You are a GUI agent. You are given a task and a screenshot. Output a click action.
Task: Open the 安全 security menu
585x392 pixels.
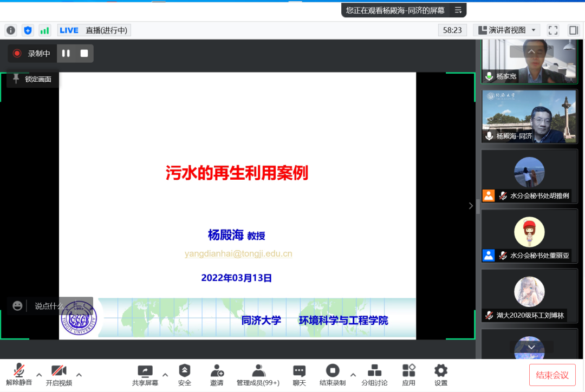[x=185, y=375]
